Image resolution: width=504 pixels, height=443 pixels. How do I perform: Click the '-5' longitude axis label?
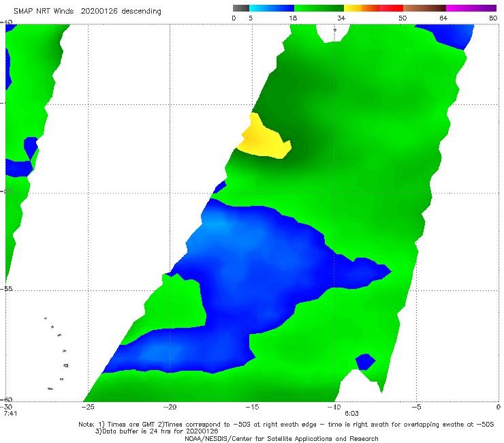click(x=416, y=407)
